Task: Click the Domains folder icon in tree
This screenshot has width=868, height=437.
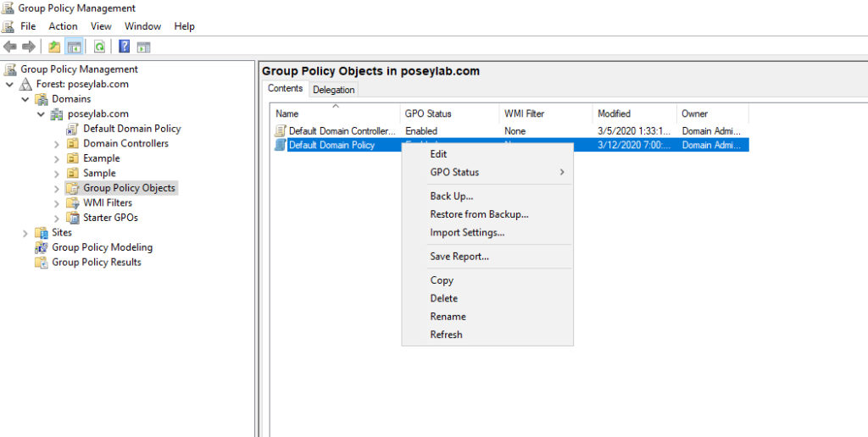Action: 42,99
